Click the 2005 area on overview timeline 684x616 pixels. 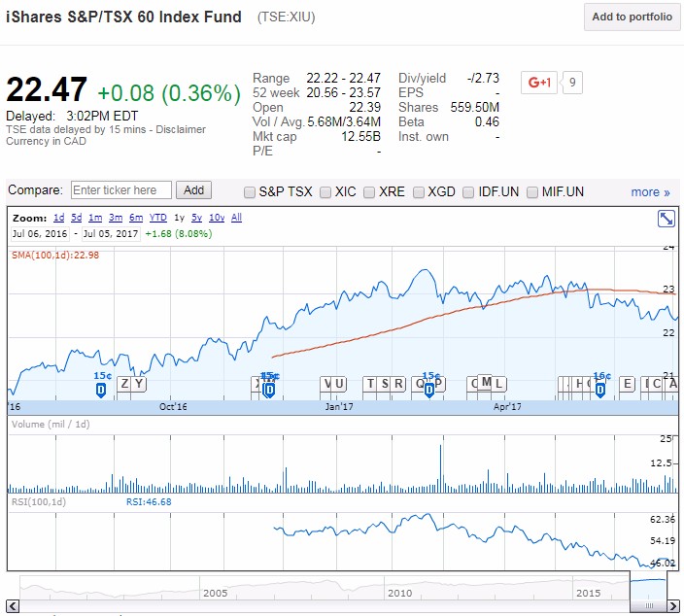[x=215, y=593]
